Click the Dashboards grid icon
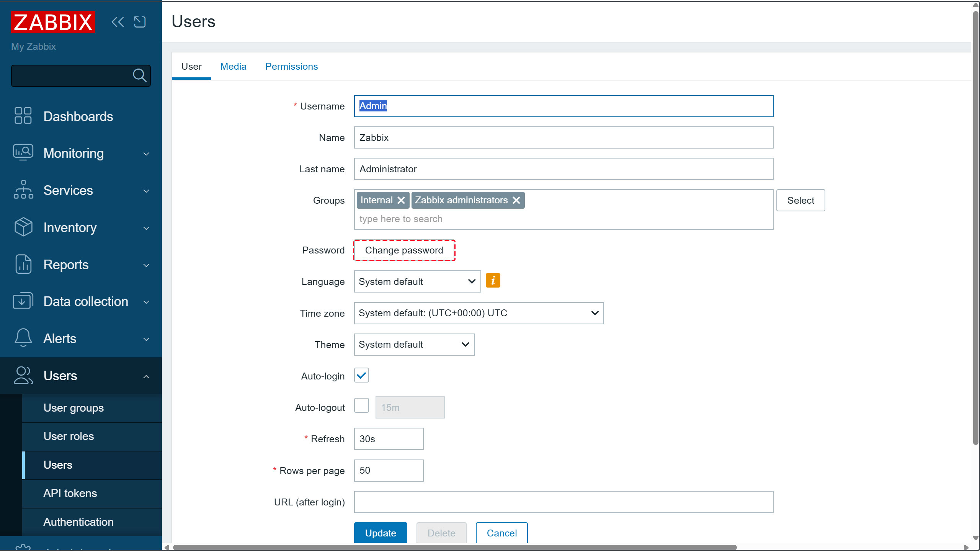Viewport: 980px width, 551px height. point(23,116)
